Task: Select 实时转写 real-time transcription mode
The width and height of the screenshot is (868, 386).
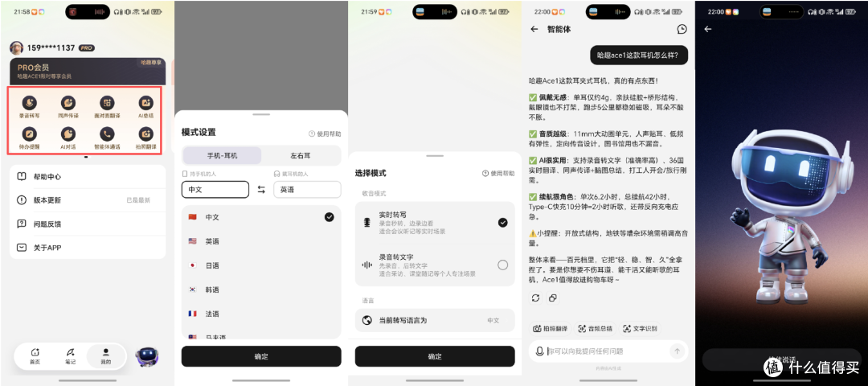Action: (x=435, y=223)
